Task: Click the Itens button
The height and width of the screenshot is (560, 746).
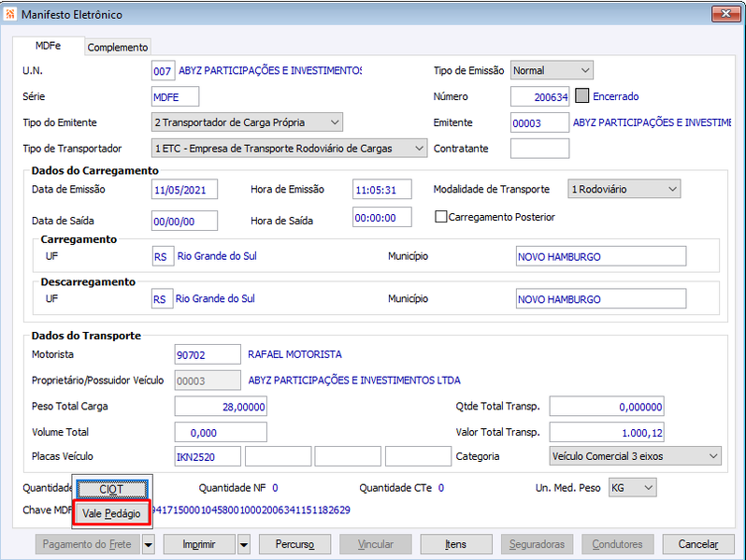Action: click(x=456, y=544)
